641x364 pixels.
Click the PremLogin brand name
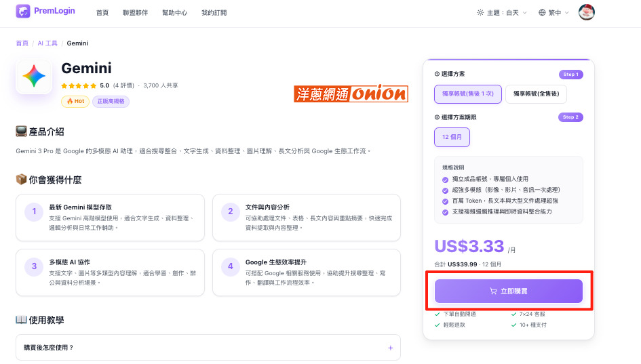tap(54, 11)
